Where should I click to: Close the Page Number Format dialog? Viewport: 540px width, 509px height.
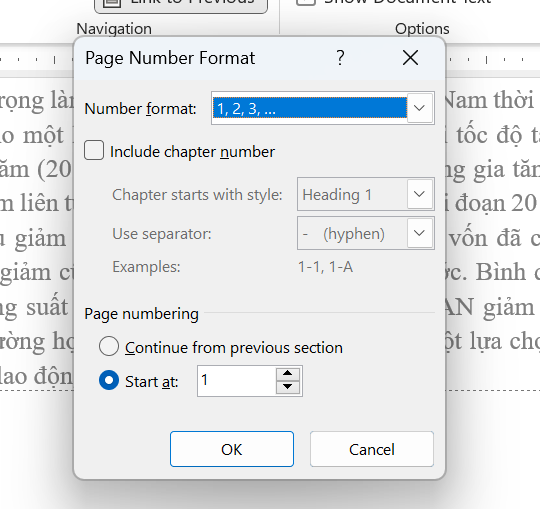tap(410, 58)
